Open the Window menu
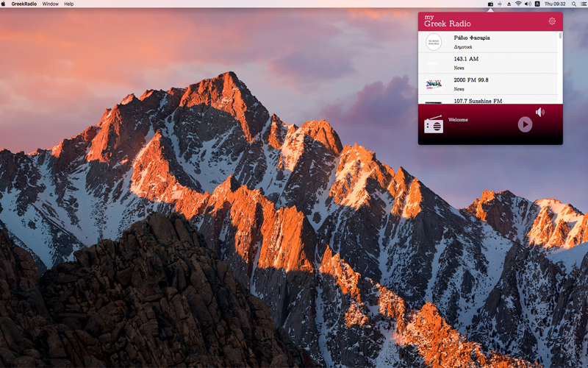Image resolution: width=588 pixels, height=368 pixels. click(50, 4)
